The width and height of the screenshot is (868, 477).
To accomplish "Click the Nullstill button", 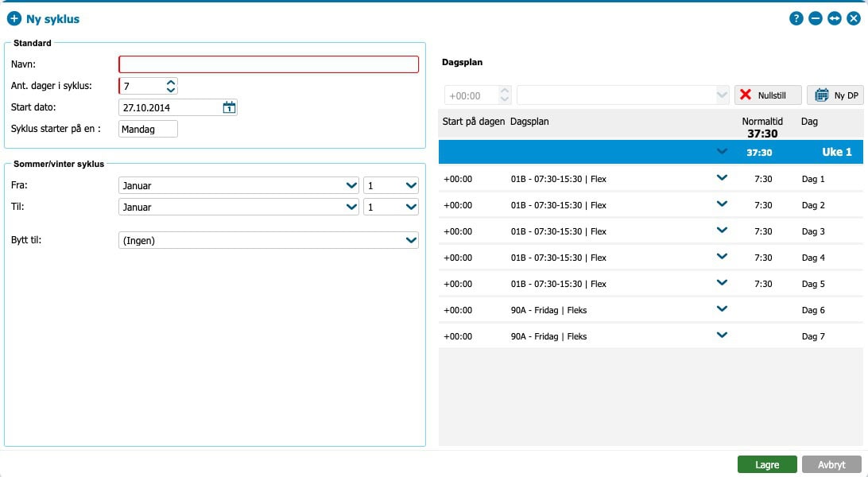I will pos(768,95).
